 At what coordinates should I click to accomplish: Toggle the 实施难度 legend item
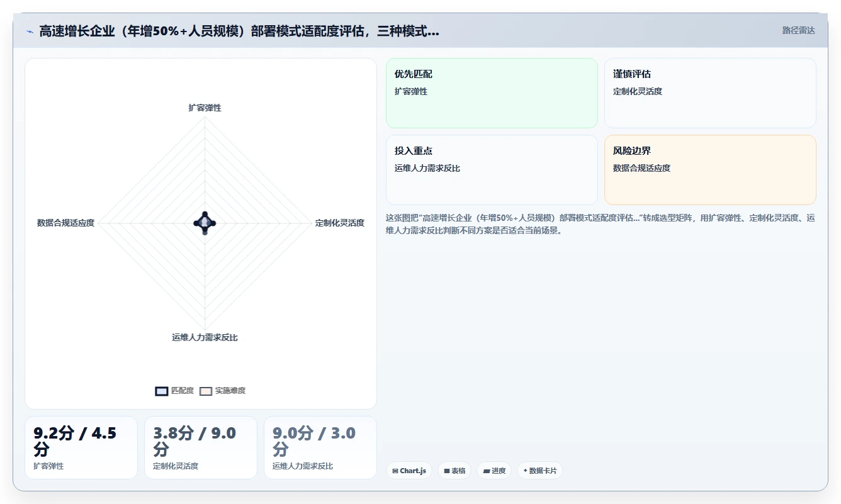222,391
